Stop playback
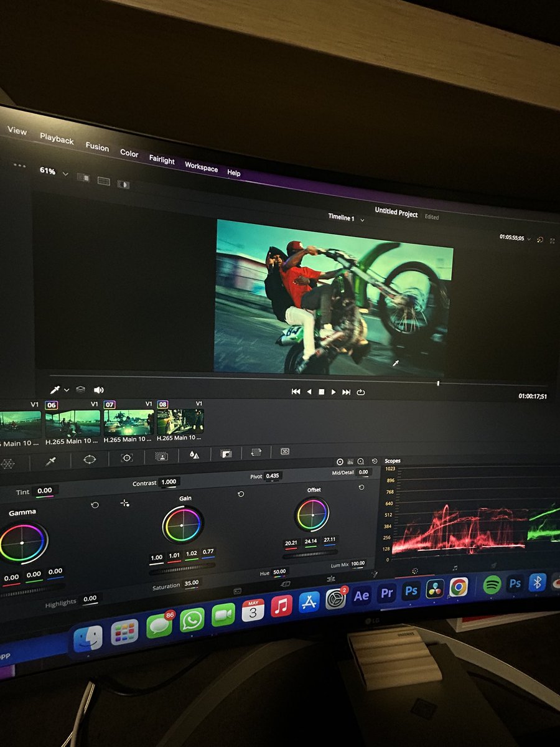This screenshot has height=747, width=560. click(x=322, y=392)
